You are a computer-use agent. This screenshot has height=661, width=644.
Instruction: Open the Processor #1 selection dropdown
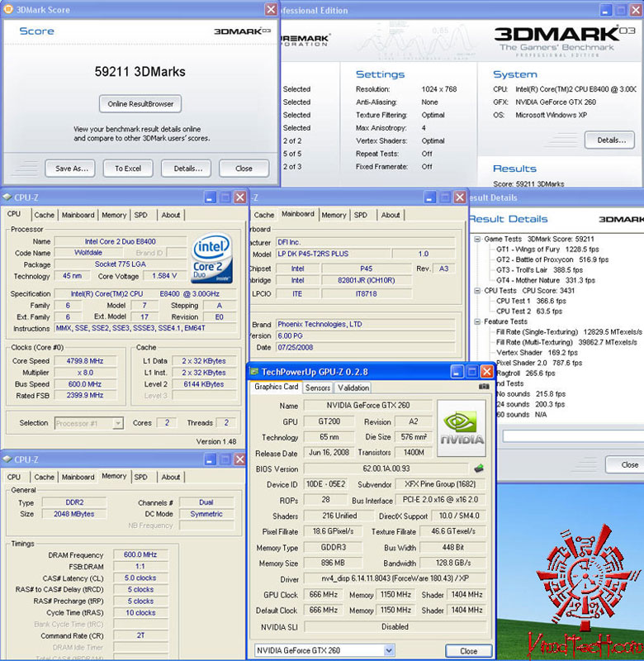tap(118, 423)
